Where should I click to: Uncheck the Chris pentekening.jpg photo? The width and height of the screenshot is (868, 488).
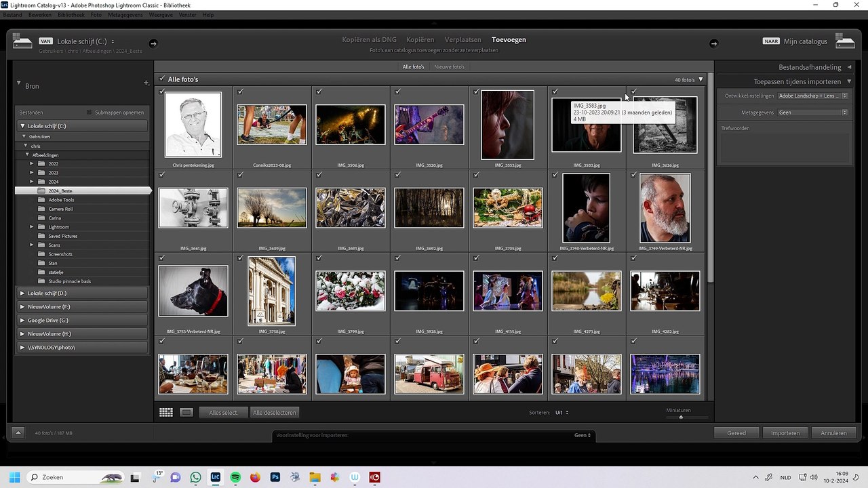tap(162, 91)
